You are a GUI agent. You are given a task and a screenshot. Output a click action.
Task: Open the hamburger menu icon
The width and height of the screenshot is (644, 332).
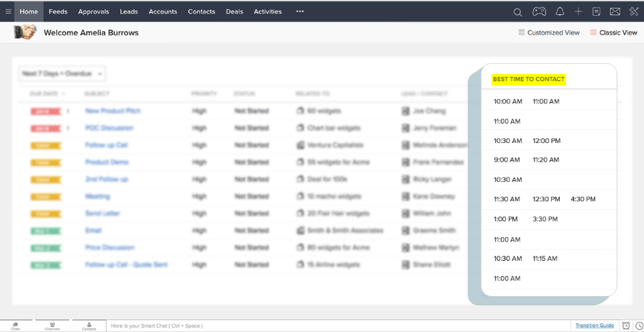tap(8, 11)
